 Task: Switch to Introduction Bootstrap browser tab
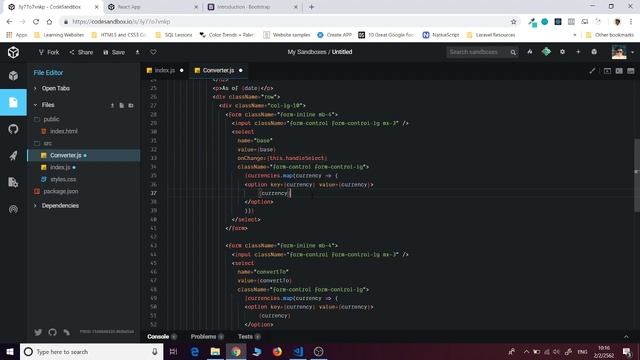point(253,7)
